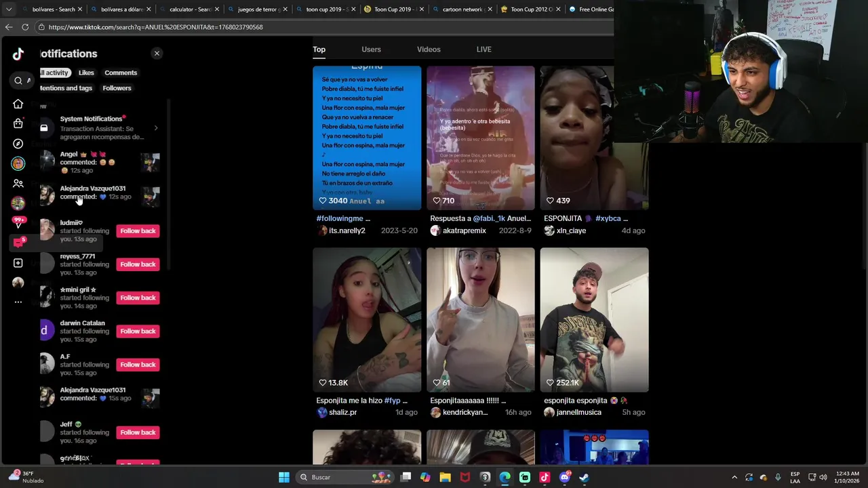Open the lyrics video with 3040 likes
The image size is (868, 488).
coord(367,138)
